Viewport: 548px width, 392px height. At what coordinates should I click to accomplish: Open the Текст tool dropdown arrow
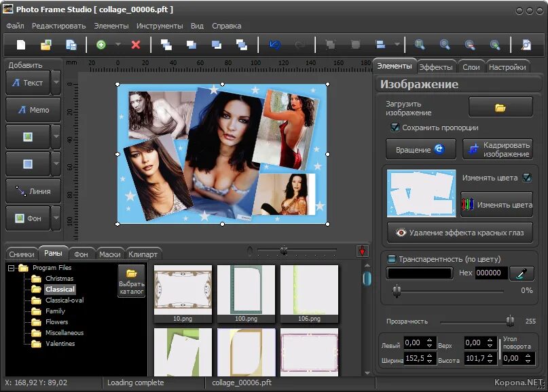[56, 82]
